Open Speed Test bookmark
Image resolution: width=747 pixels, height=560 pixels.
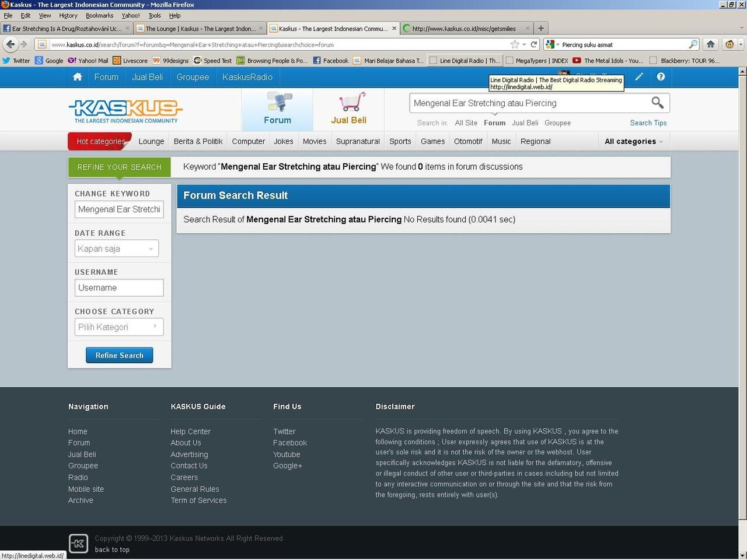coord(213,61)
